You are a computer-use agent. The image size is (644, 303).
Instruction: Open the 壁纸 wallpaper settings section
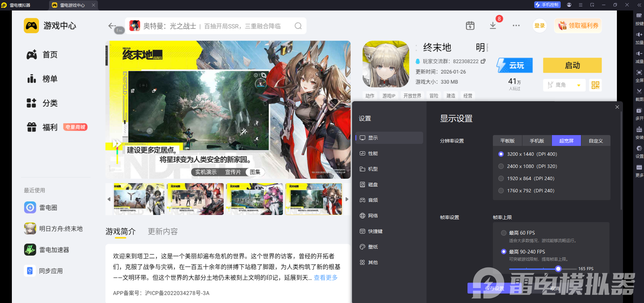click(x=389, y=247)
